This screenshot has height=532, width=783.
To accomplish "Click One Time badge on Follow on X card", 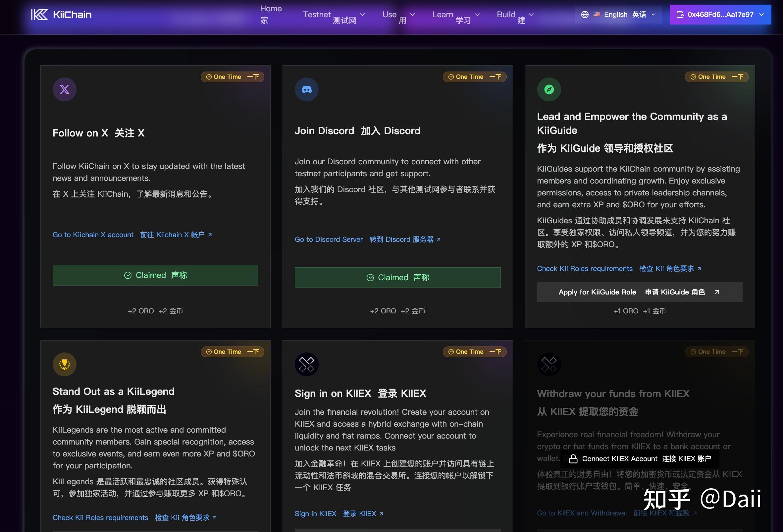I will coord(233,77).
